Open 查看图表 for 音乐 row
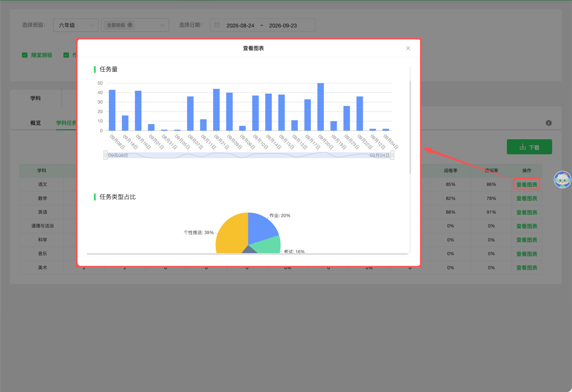Viewport: 572px width, 392px height. tap(527, 254)
